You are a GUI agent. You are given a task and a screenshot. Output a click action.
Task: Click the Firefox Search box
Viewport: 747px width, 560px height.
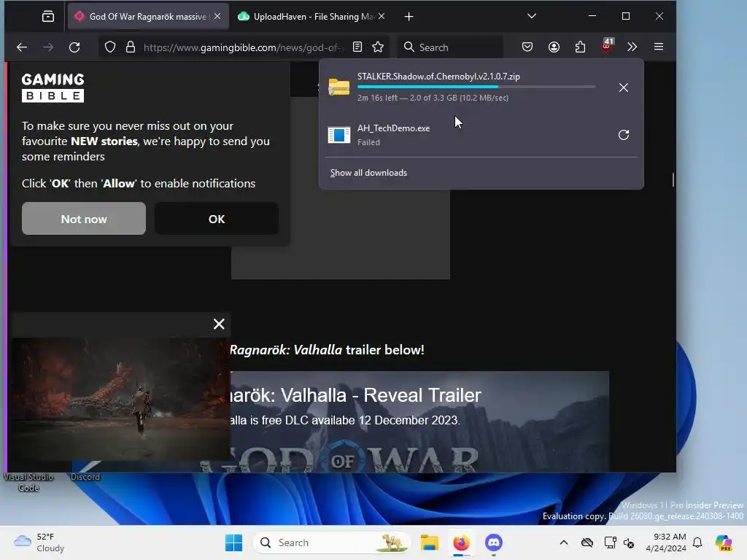point(450,47)
